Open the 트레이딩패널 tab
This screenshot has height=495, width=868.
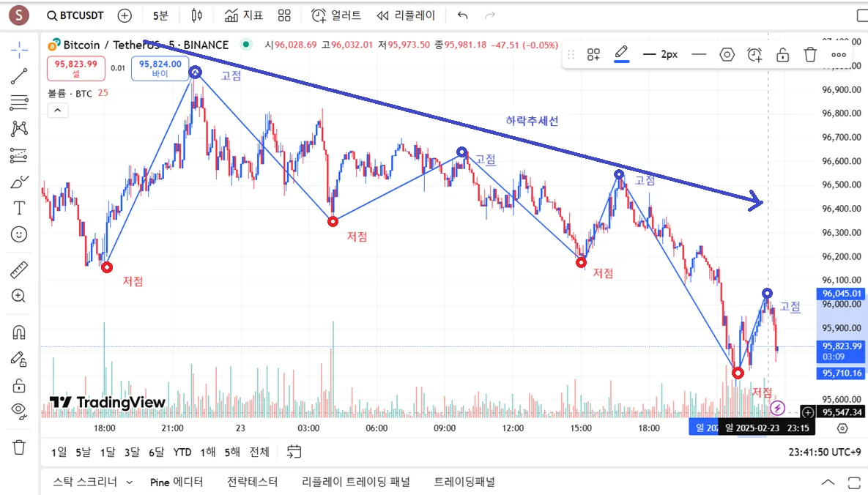coord(464,482)
